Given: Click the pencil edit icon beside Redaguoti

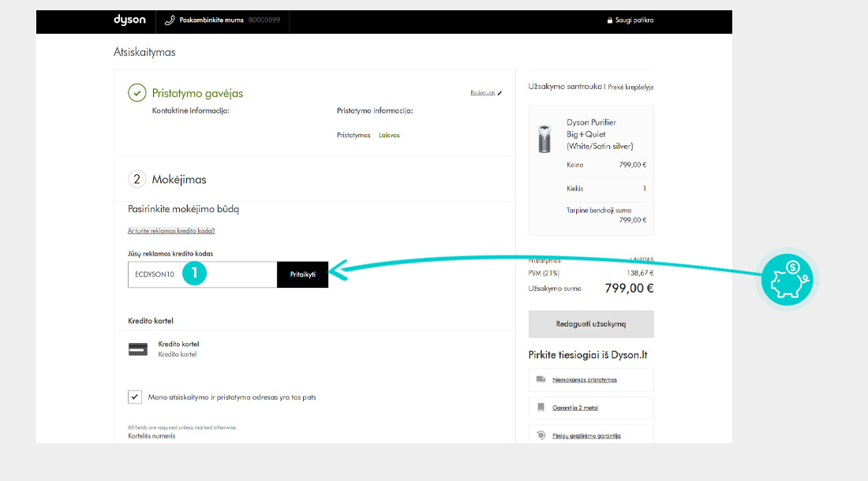Looking at the screenshot, I should [x=499, y=93].
